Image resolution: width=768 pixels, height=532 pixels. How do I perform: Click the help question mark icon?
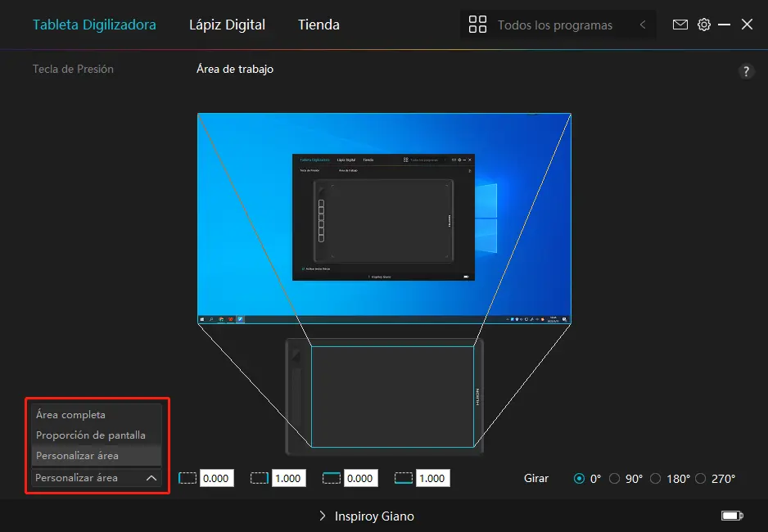(x=746, y=71)
